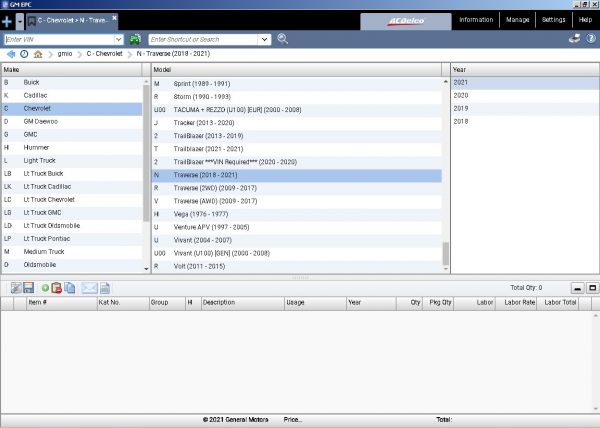Select GM Daewoo in the Make list
Viewport: 600px width, 428px height.
point(72,122)
